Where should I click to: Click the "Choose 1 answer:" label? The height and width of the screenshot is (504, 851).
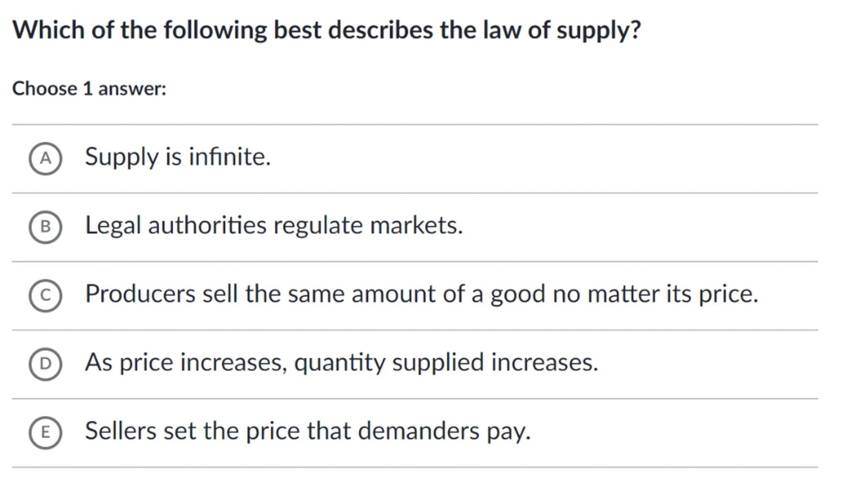pyautogui.click(x=89, y=88)
